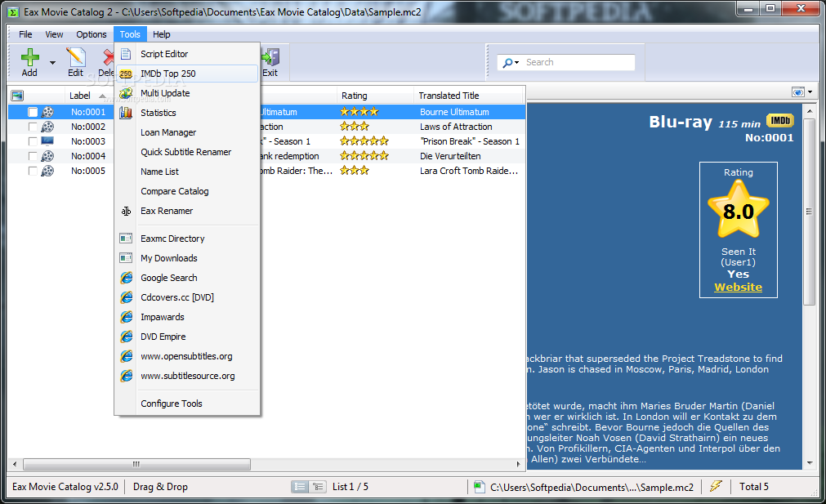
Task: Select the Lara Croft Tomb Raider row
Action: (x=266, y=171)
